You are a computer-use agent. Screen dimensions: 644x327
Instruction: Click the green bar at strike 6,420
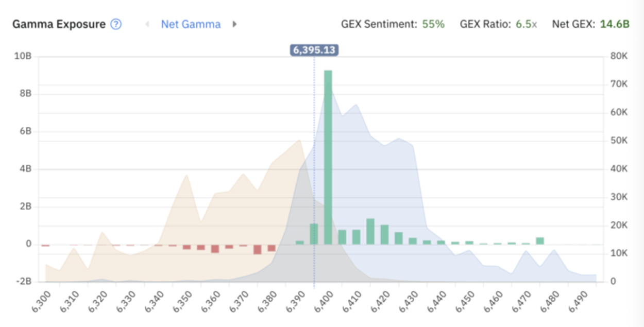coord(384,234)
